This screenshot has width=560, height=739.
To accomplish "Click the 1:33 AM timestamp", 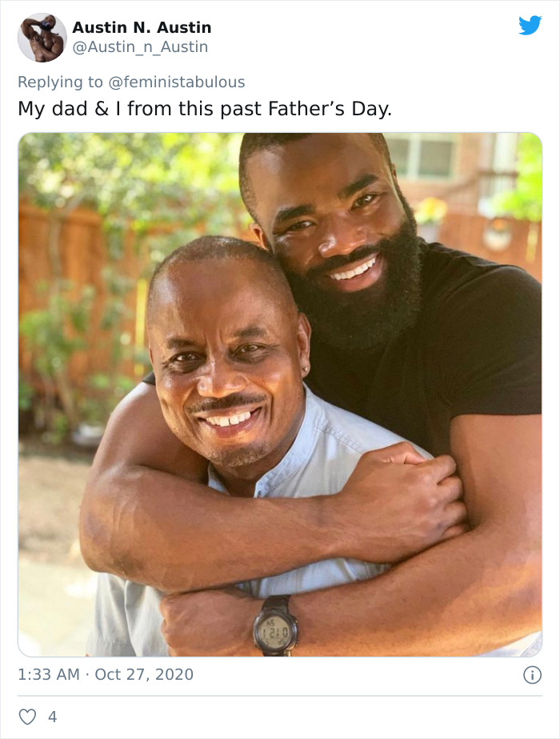I will click(x=49, y=674).
